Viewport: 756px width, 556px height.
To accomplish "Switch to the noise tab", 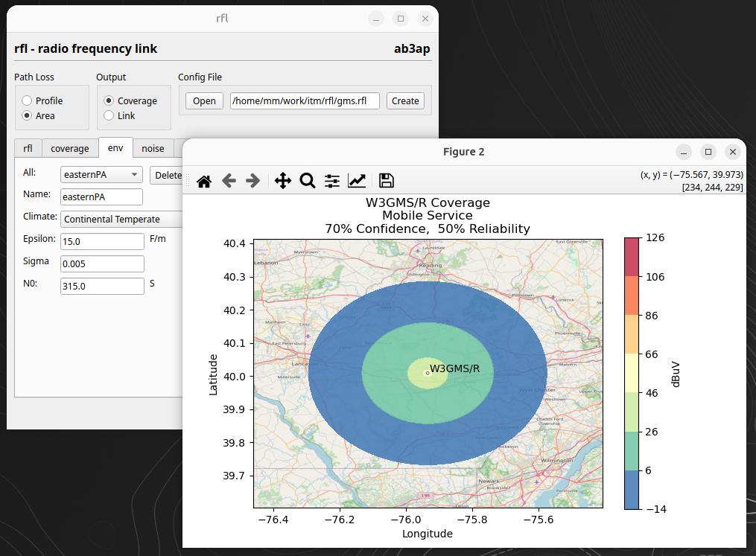I will coord(153,148).
